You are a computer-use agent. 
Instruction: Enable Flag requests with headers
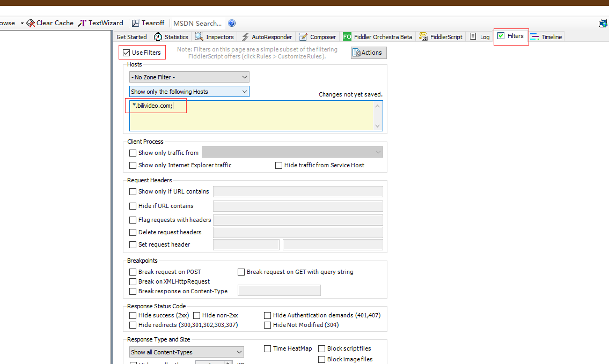pyautogui.click(x=133, y=220)
